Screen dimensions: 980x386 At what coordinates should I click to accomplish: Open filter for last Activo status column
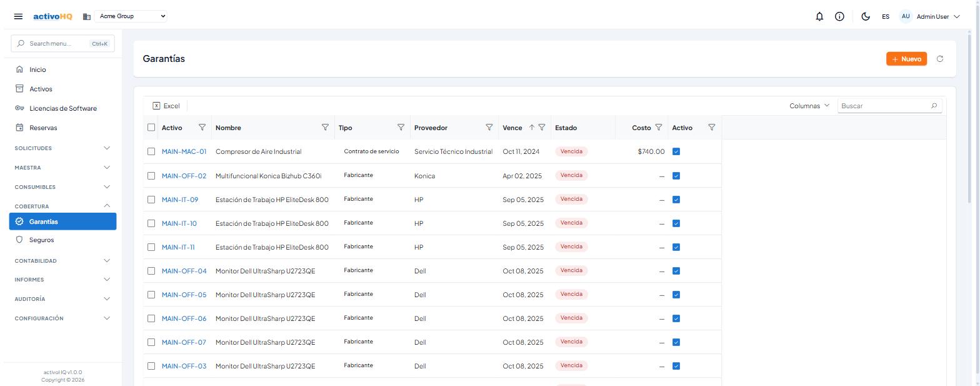(711, 128)
